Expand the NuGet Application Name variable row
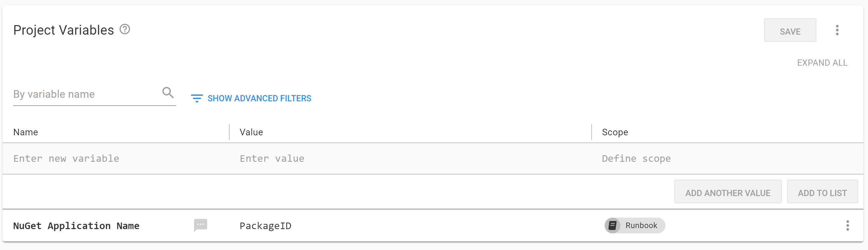This screenshot has height=250, width=868. coord(76,225)
